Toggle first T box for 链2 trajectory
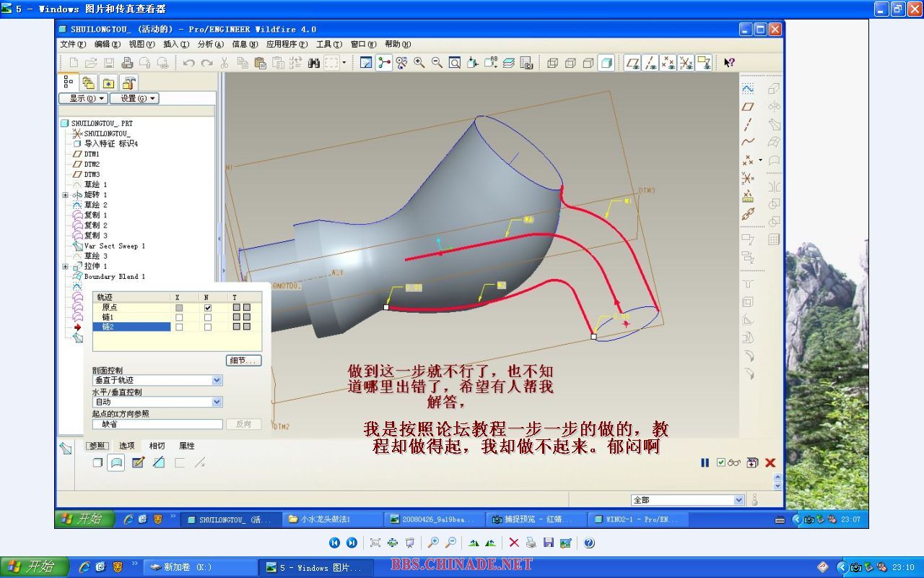Viewport: 924px width, 578px height. point(236,327)
